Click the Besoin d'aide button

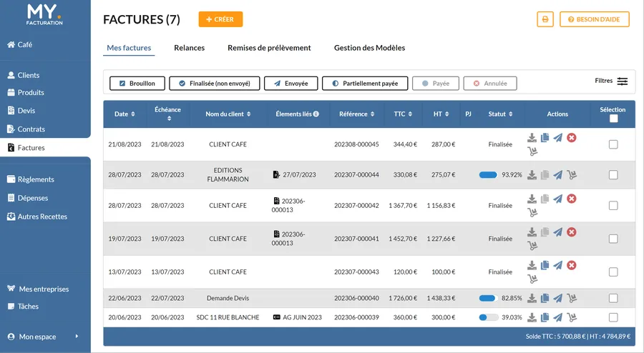pos(594,19)
